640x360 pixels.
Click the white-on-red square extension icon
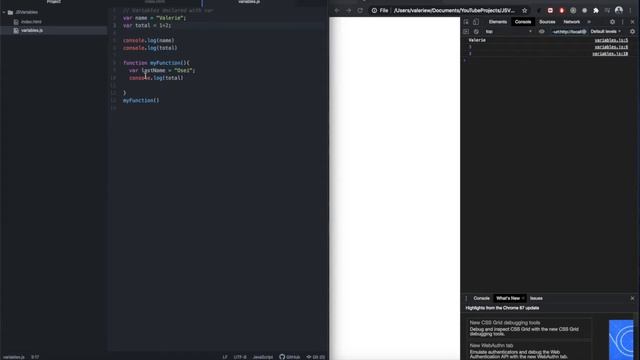coord(550,11)
